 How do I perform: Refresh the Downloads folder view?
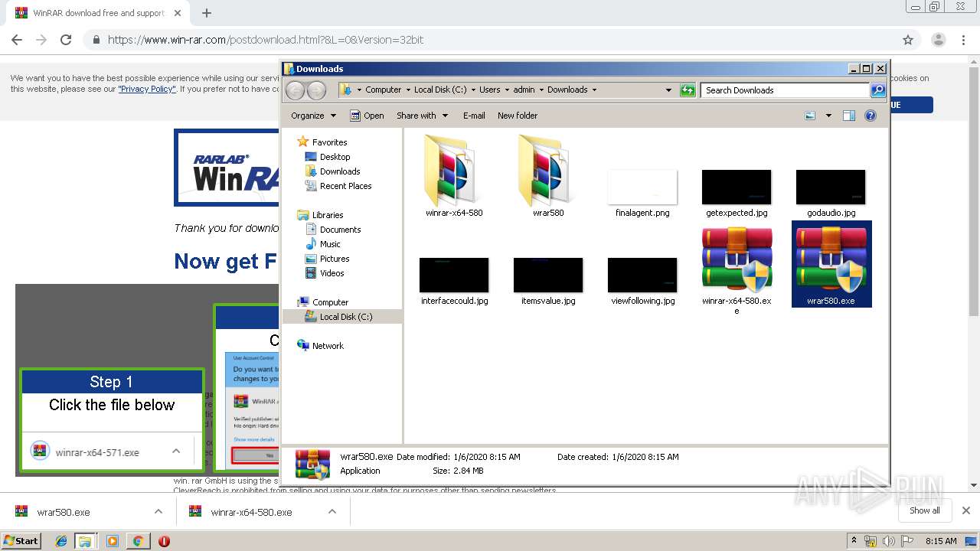(688, 90)
